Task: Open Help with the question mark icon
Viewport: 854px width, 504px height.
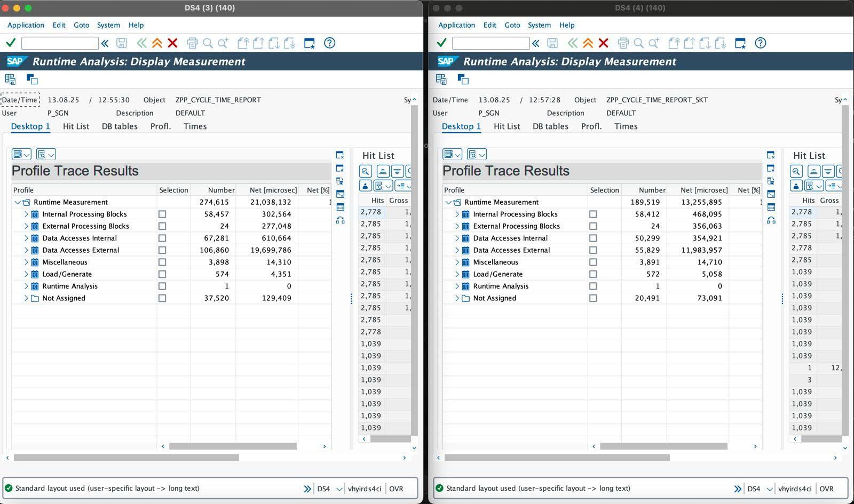Action: click(x=329, y=43)
